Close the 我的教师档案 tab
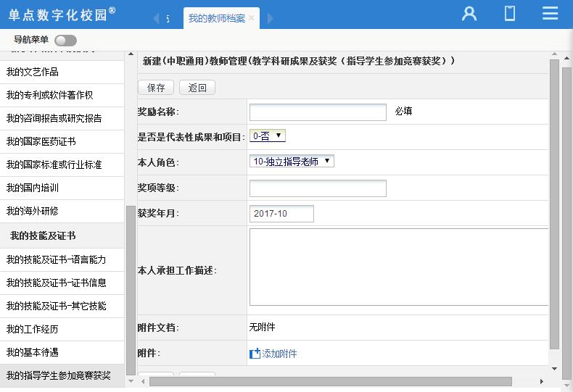 click(252, 18)
